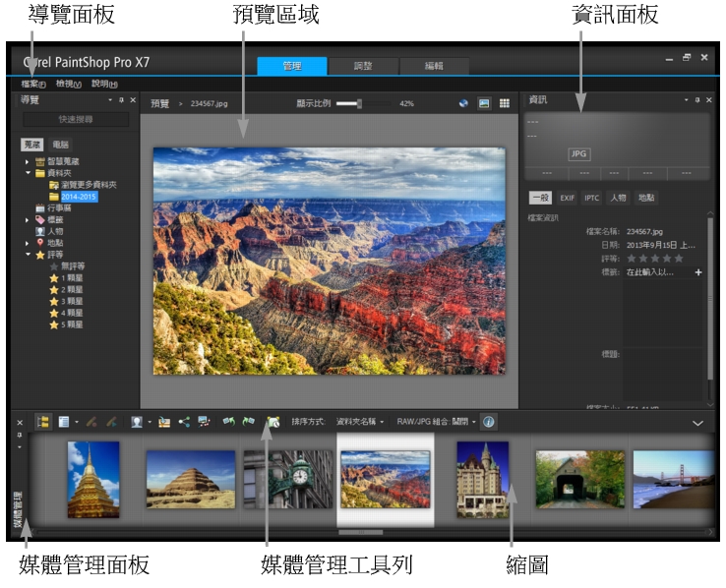Image resolution: width=726 pixels, height=588 pixels.
Task: Click the 電腦 computer button in navigation
Action: click(60, 144)
